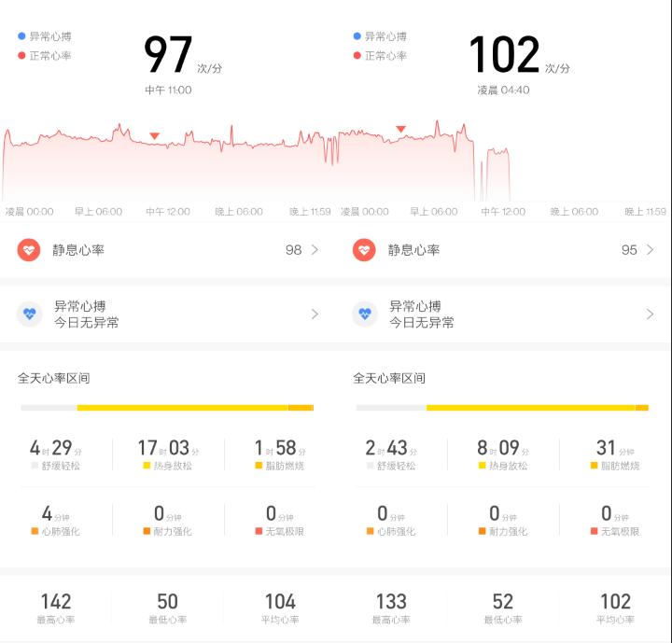Click the 142 最高心率 statistic
672x643 pixels.
click(x=56, y=608)
